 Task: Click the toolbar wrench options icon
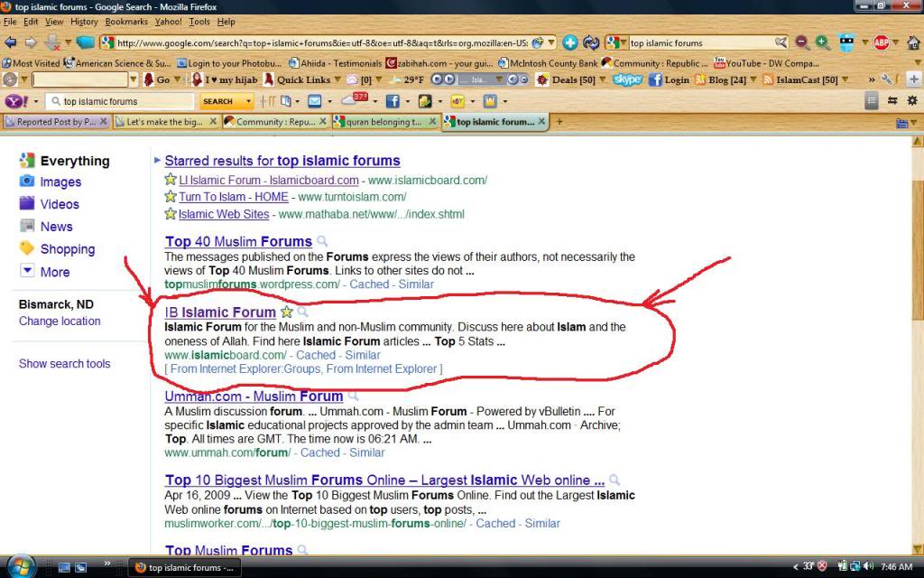click(887, 79)
